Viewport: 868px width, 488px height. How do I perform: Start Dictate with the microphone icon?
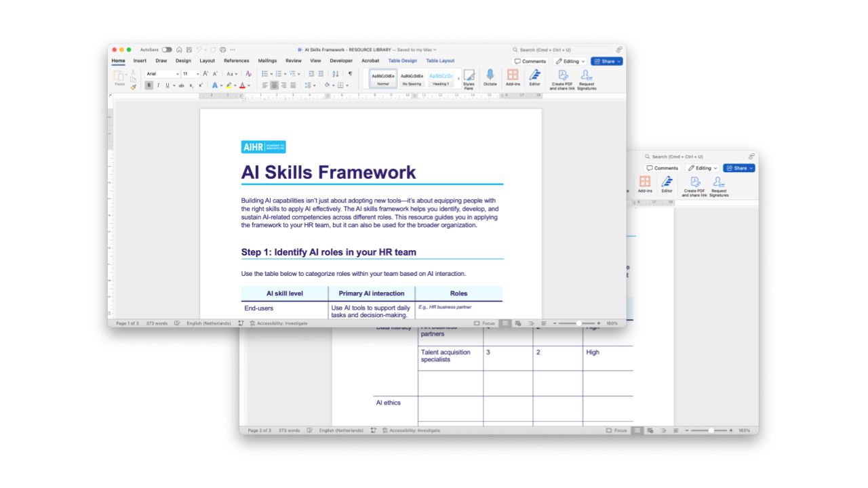[x=490, y=78]
